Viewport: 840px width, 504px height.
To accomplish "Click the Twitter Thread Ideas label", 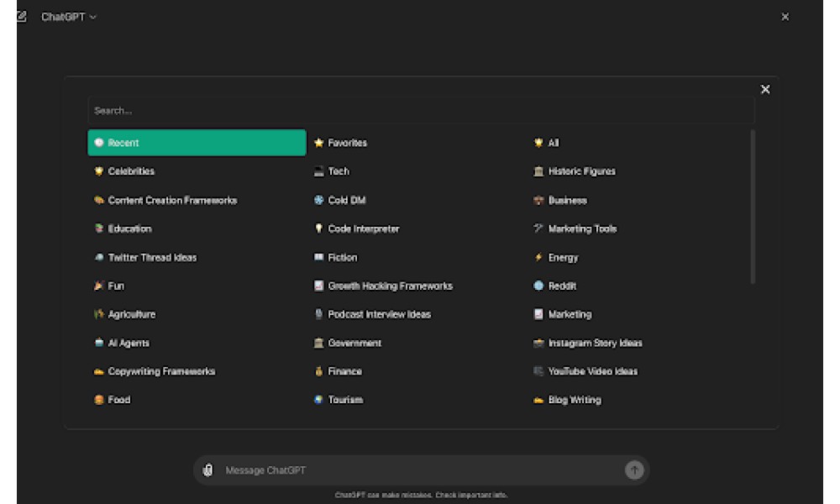I will tap(153, 258).
